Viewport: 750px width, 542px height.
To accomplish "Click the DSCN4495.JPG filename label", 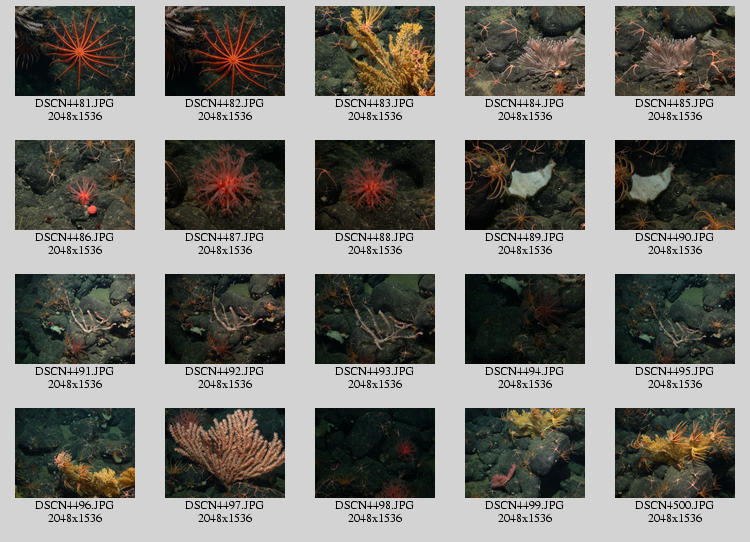I will point(675,371).
